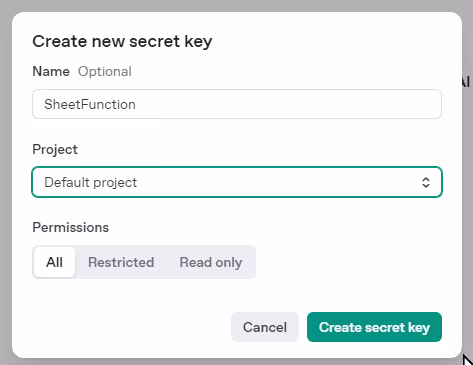Click the Optional hint beside Name
473x365 pixels.
(x=105, y=72)
